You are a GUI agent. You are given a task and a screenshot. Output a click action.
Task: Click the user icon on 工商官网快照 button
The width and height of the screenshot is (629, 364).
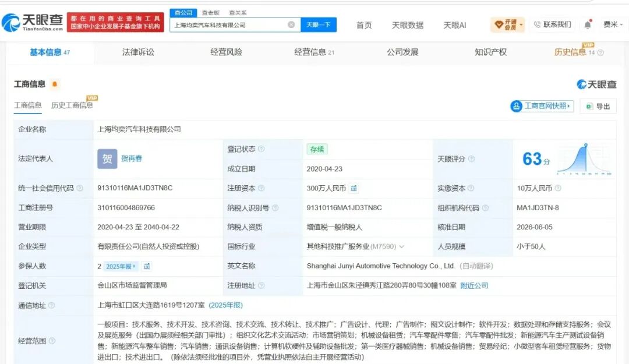(516, 106)
